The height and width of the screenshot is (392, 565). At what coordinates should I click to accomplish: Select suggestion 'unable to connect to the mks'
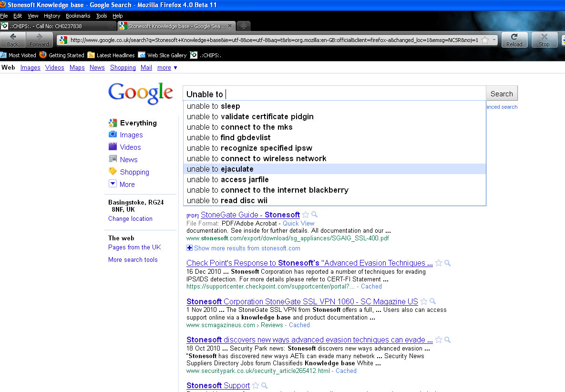(334, 127)
